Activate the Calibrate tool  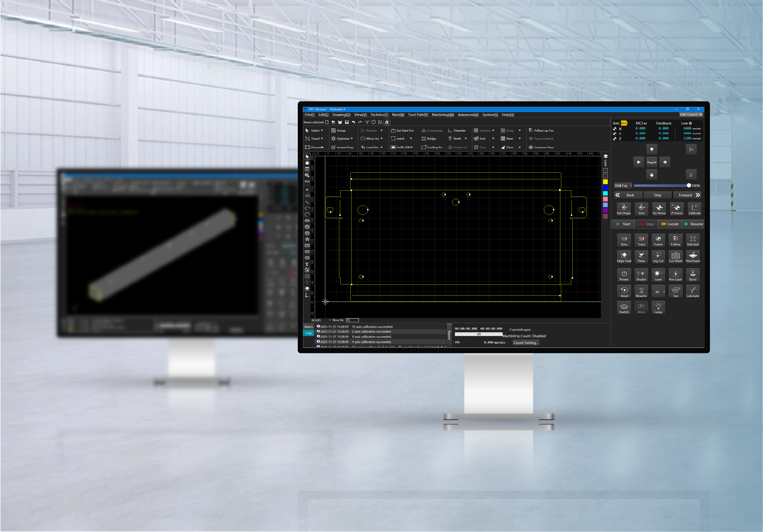[694, 208]
